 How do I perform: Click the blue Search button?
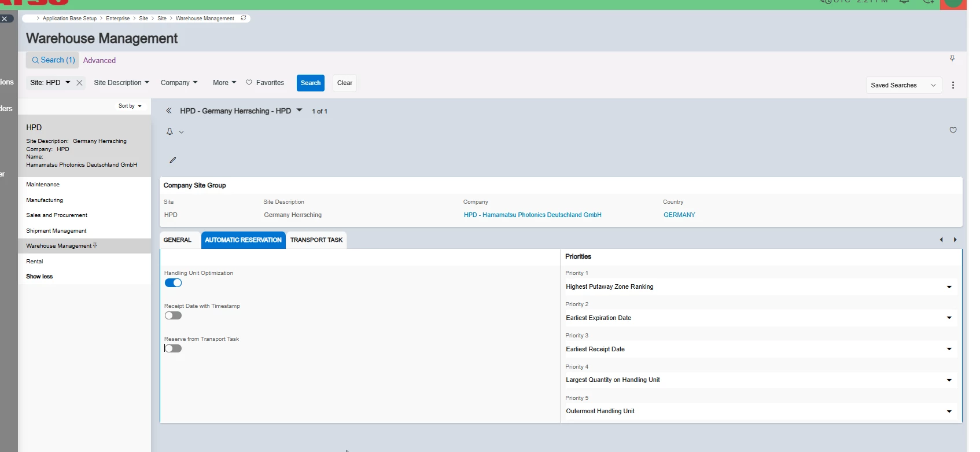pyautogui.click(x=311, y=83)
